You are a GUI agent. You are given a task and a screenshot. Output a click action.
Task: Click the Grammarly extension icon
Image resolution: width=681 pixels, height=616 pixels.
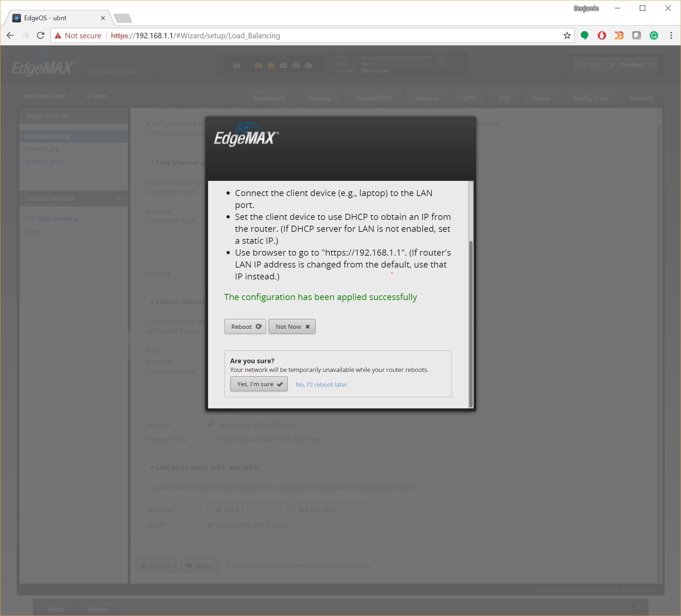pos(654,35)
